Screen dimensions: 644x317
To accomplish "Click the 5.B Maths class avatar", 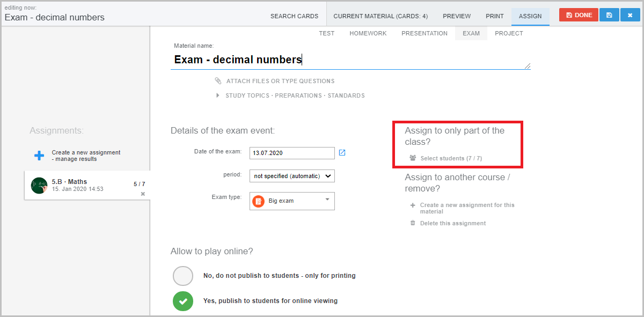I will (39, 185).
